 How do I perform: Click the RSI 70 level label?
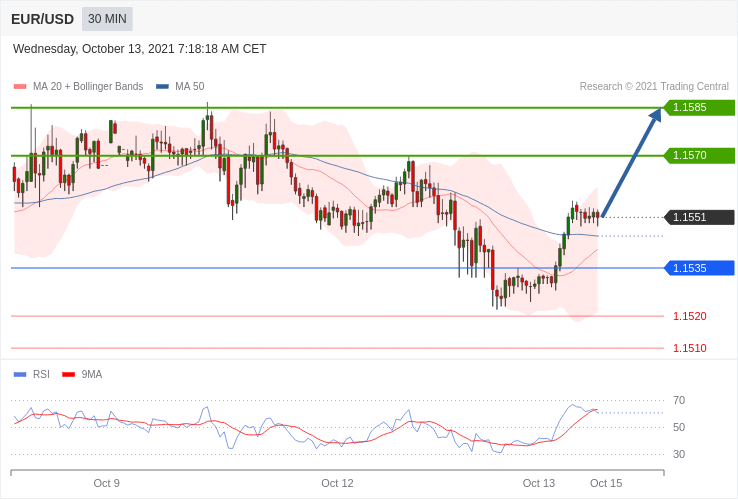click(x=679, y=401)
